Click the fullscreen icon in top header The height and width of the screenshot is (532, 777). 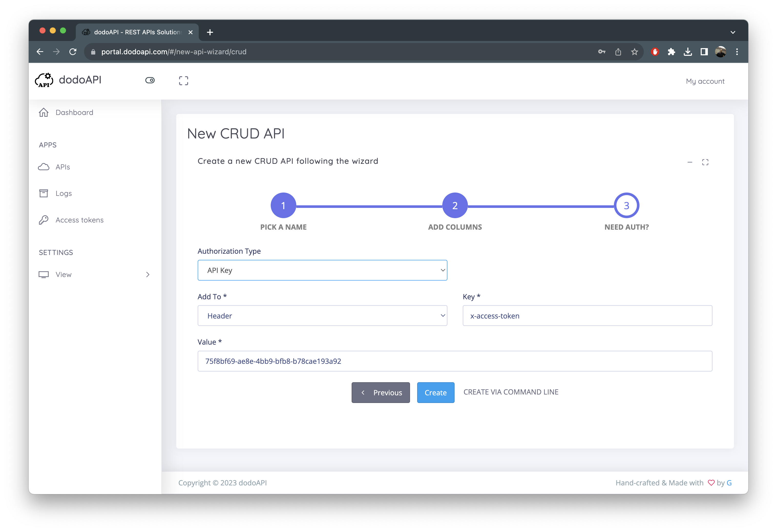click(x=184, y=81)
